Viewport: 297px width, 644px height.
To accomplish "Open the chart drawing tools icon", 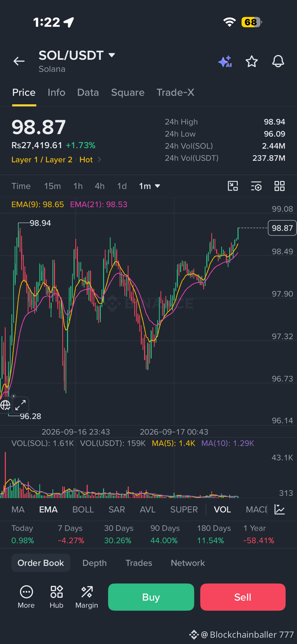I will 233,186.
